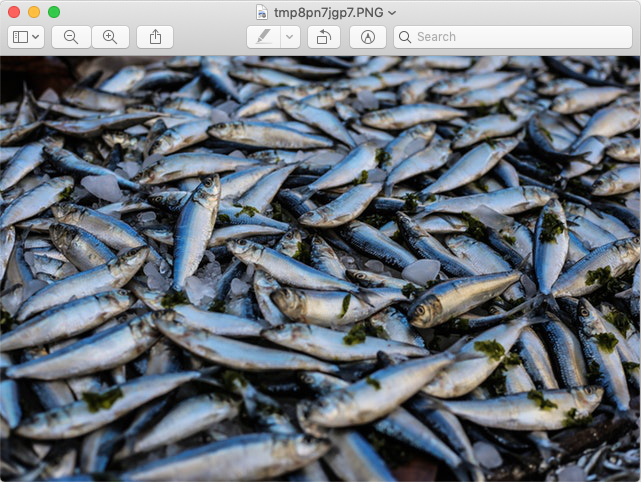Viewport: 641px width, 482px height.
Task: Click the Search field
Action: point(513,37)
